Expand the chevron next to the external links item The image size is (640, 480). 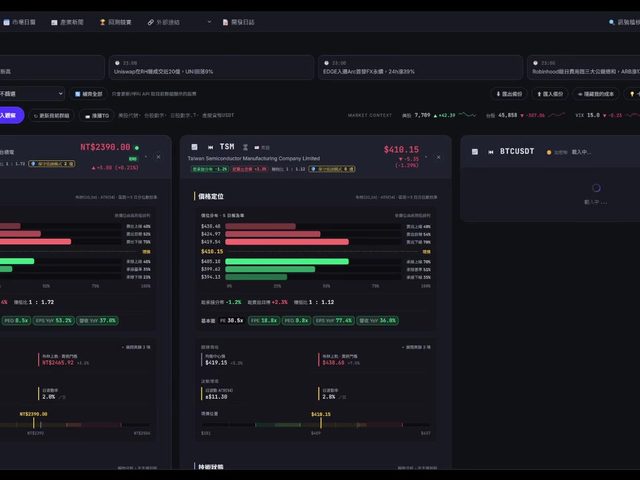pos(209,22)
